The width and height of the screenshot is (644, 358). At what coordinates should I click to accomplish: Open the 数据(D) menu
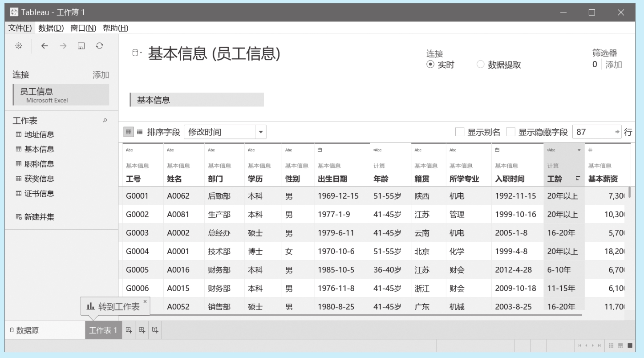click(51, 28)
